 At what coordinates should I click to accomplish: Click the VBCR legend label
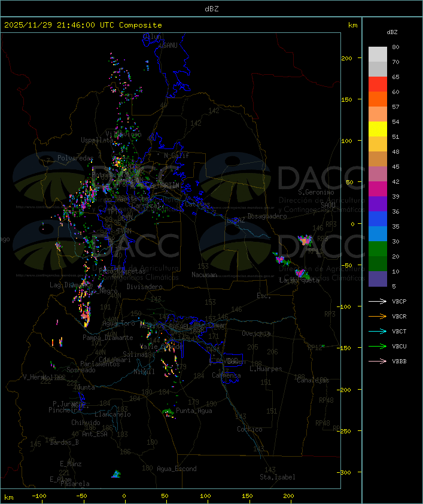[x=399, y=316]
